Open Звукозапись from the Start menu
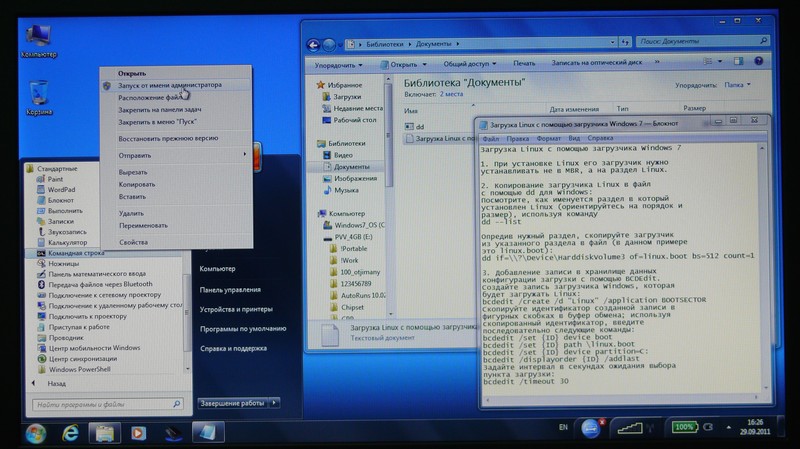Viewport: 800px width, 449px height. (67, 232)
